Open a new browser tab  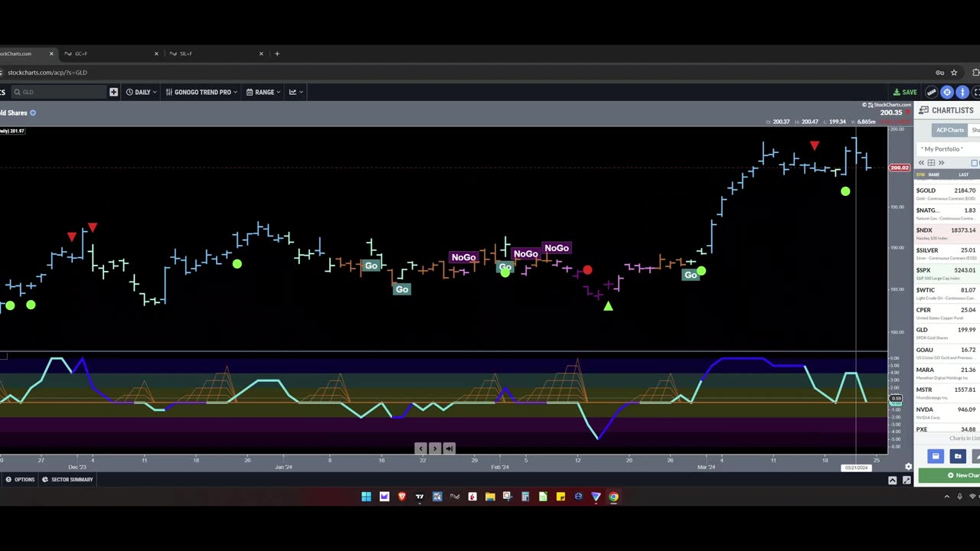point(277,54)
